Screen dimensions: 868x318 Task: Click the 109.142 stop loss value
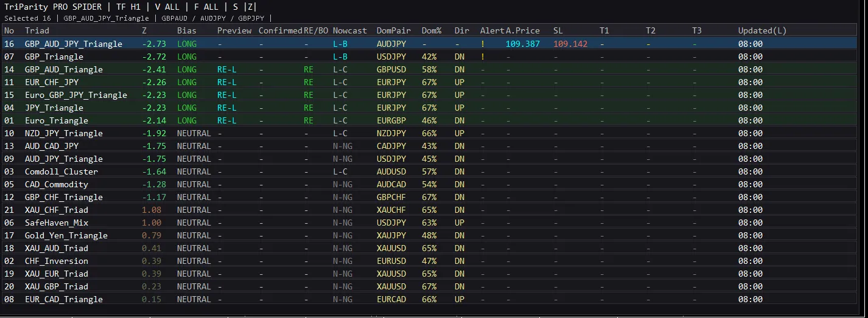[x=570, y=44]
